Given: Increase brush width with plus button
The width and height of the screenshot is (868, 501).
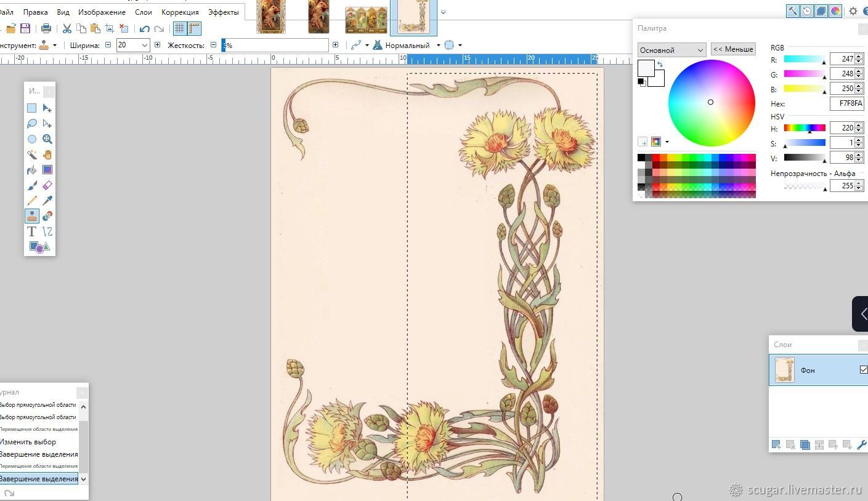Looking at the screenshot, I should click(x=158, y=45).
